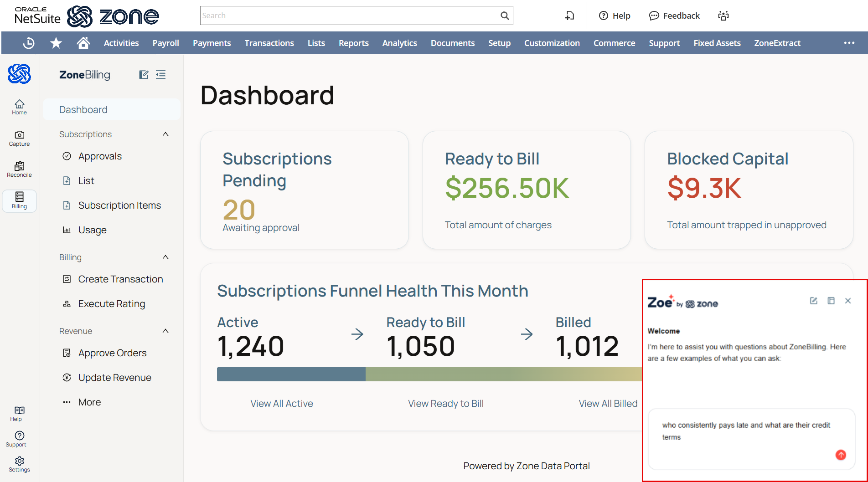Click the search magnifier icon
The image size is (868, 482).
(x=505, y=15)
